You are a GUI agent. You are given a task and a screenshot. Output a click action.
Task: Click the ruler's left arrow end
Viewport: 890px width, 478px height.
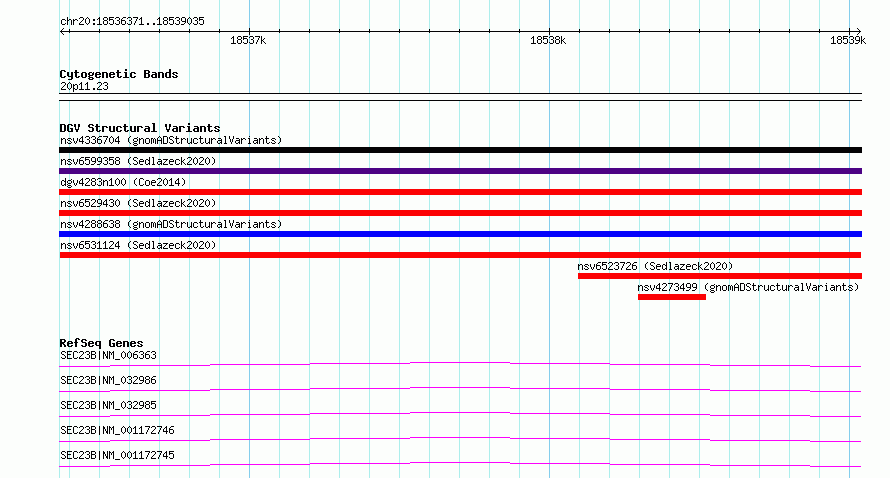click(63, 32)
